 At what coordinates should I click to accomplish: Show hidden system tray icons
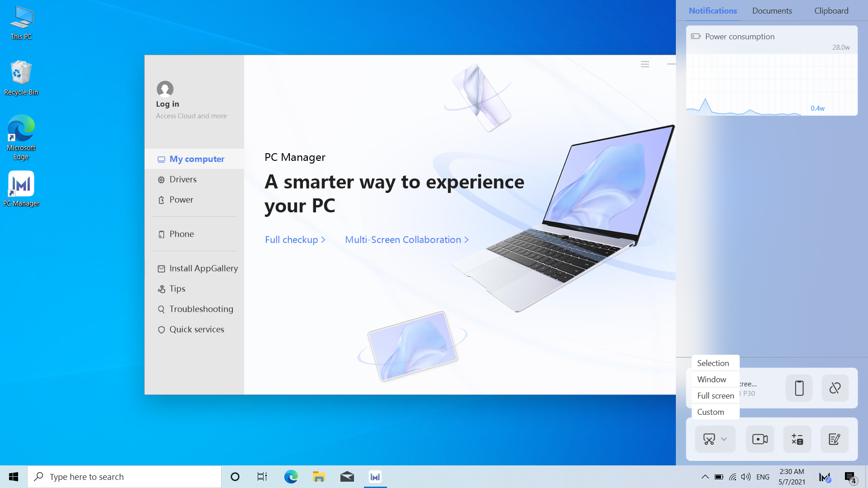click(705, 477)
